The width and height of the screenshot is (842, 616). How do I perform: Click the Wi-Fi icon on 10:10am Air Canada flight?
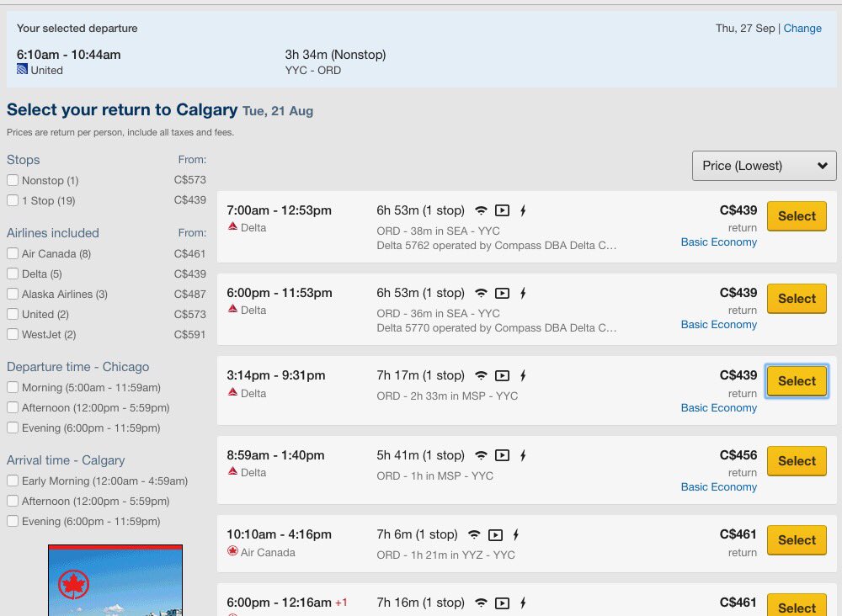point(474,535)
